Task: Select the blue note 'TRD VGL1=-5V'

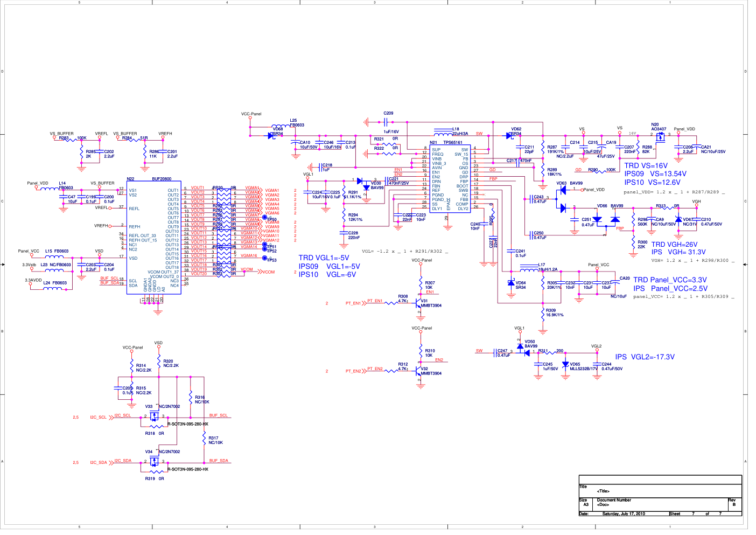Action: tap(324, 258)
